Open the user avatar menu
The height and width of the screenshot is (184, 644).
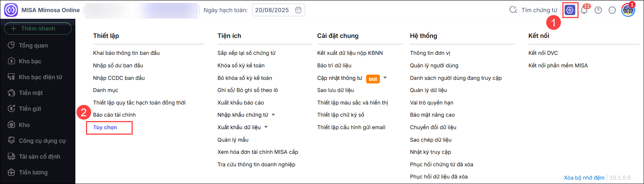click(628, 10)
